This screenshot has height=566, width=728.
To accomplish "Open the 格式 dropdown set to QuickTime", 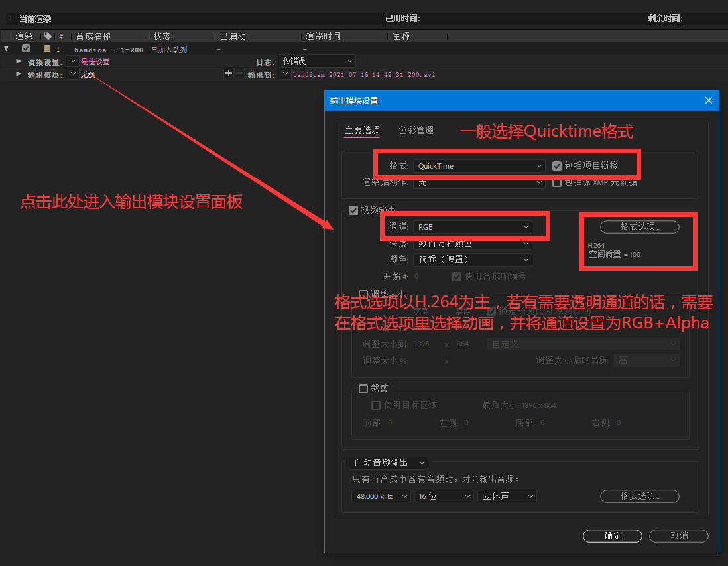I will pos(479,166).
